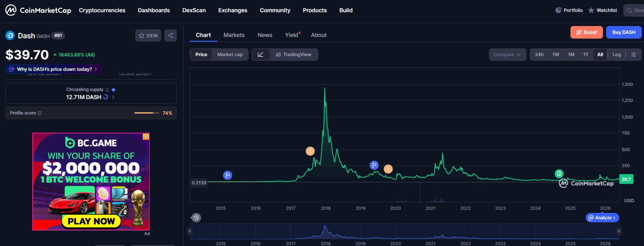Viewport: 644px width, 246px height.
Task: Select the 1M time range
Action: 571,54
